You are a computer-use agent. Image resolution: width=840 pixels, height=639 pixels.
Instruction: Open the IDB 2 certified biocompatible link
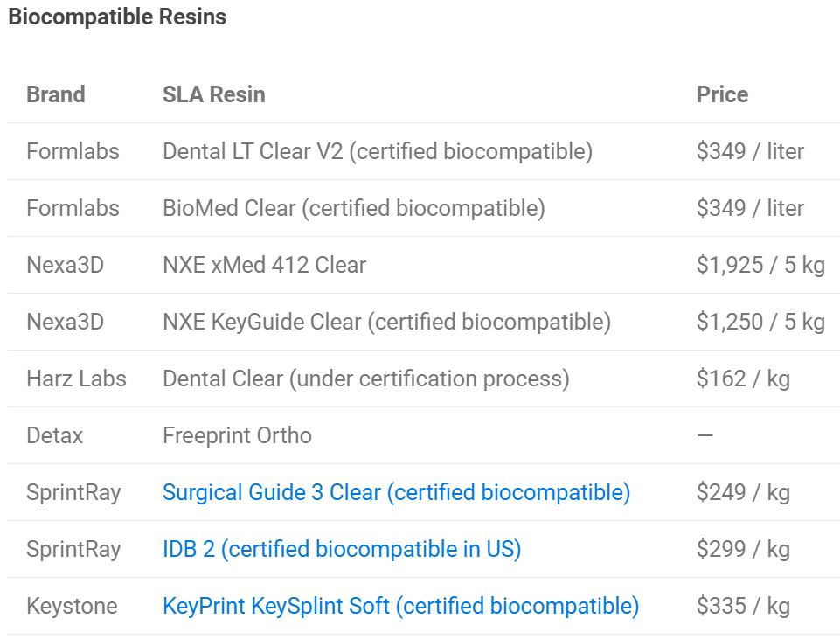[x=342, y=549]
